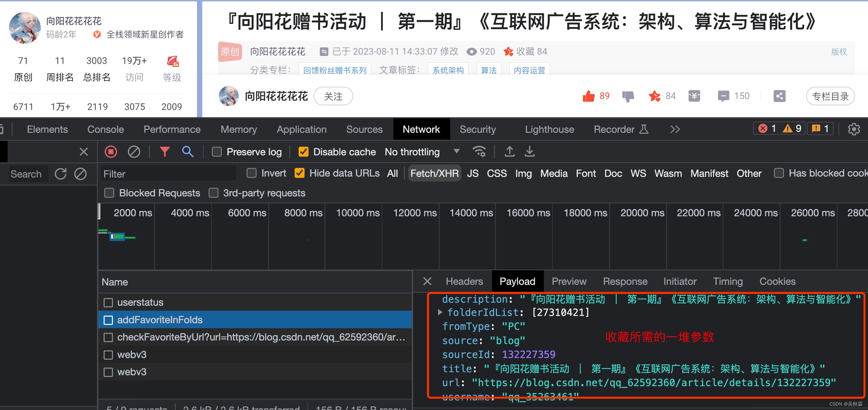Toggle the red filter funnel icon
Screen dimensions: 868x410
[165, 152]
